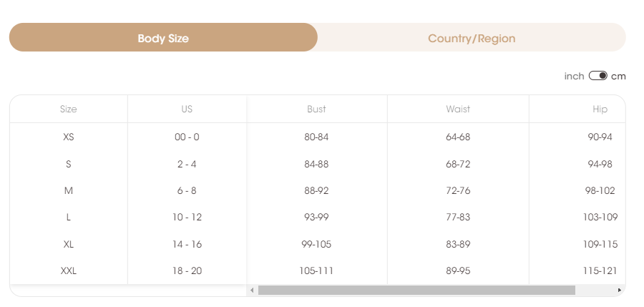This screenshot has height=307, width=644.
Task: Select the XXL size row
Action: 69,271
